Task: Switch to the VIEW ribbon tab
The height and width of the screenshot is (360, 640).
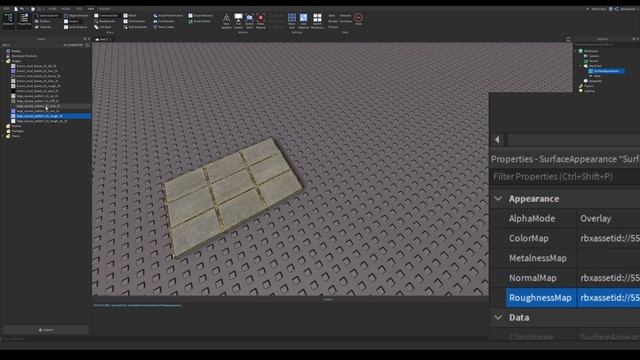Action: click(91, 9)
